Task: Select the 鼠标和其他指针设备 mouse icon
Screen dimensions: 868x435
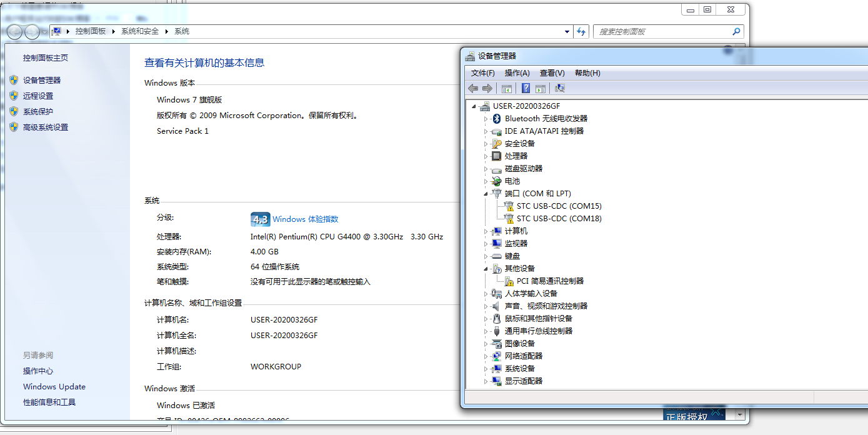Action: pos(496,319)
